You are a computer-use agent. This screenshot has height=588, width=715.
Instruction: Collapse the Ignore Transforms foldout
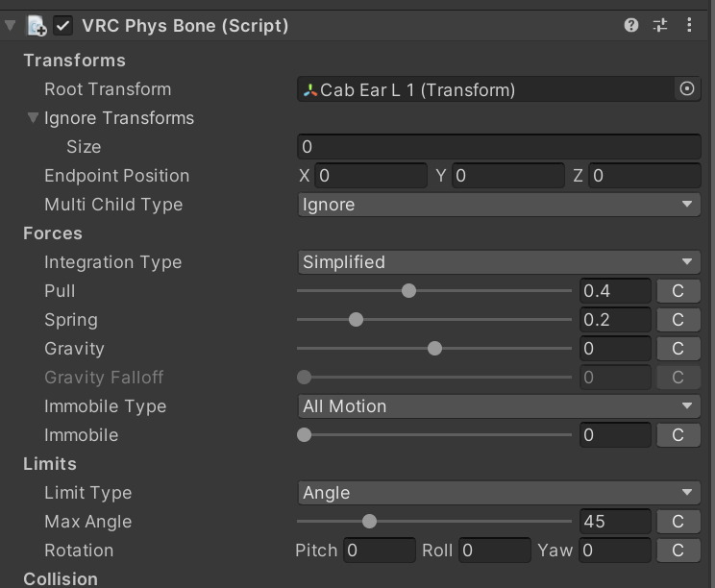(x=34, y=118)
